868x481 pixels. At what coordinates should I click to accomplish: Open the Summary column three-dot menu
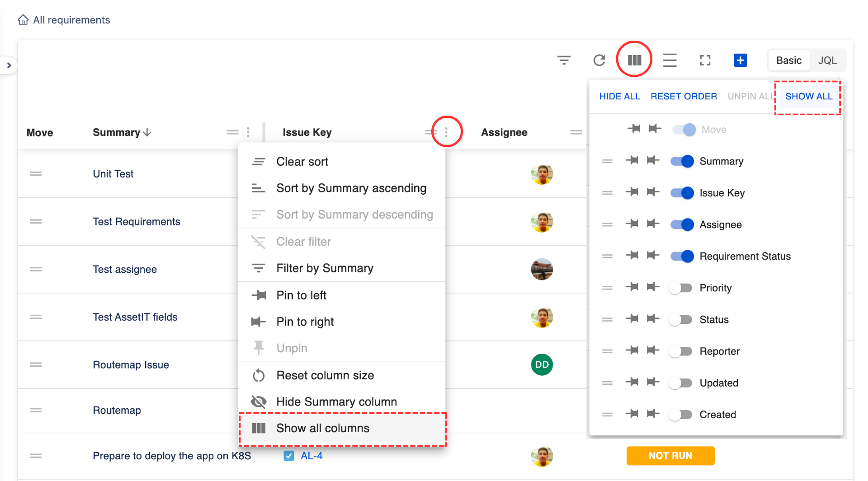coord(248,132)
